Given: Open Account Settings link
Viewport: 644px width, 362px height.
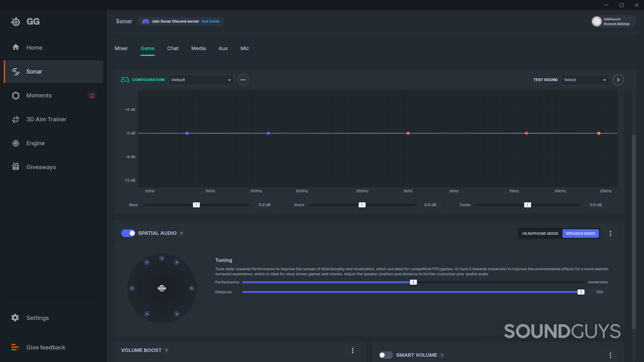Looking at the screenshot, I should pyautogui.click(x=617, y=24).
